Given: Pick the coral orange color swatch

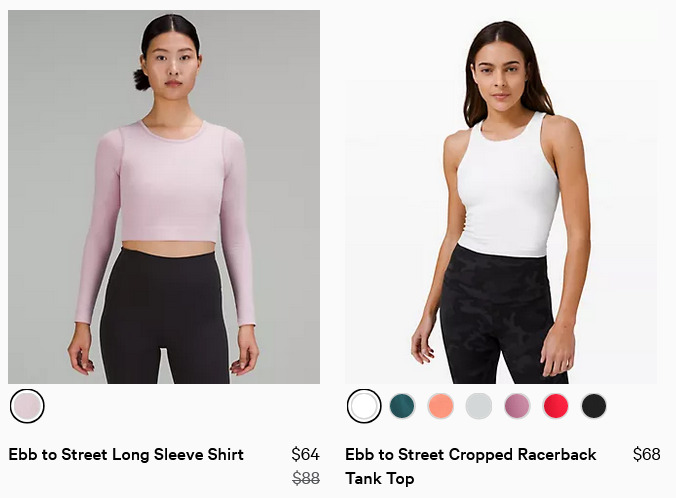Looking at the screenshot, I should (x=441, y=406).
